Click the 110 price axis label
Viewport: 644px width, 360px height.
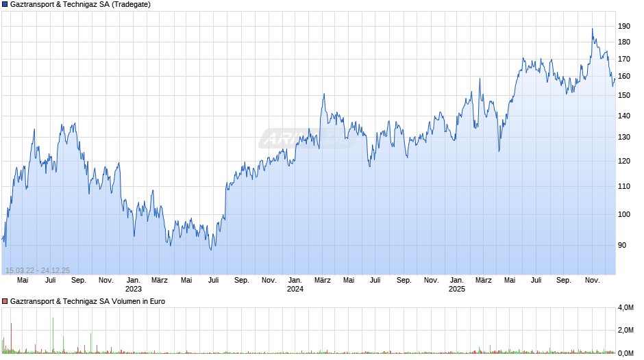point(624,186)
